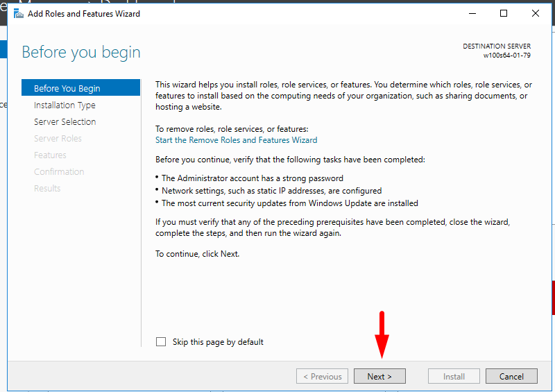Open Start the Remove Roles and Features Wizard
This screenshot has width=555, height=392.
tap(236, 139)
